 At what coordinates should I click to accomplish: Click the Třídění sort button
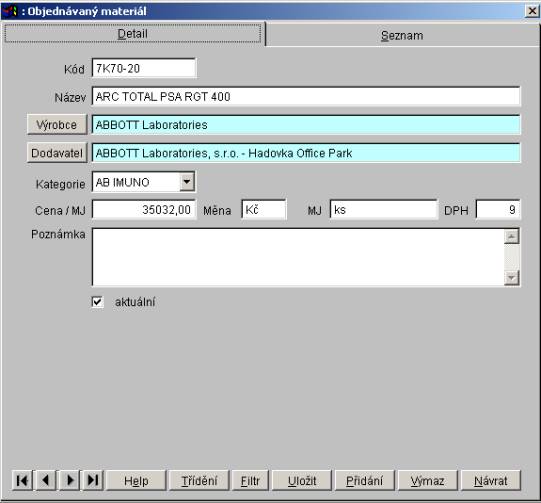click(199, 480)
